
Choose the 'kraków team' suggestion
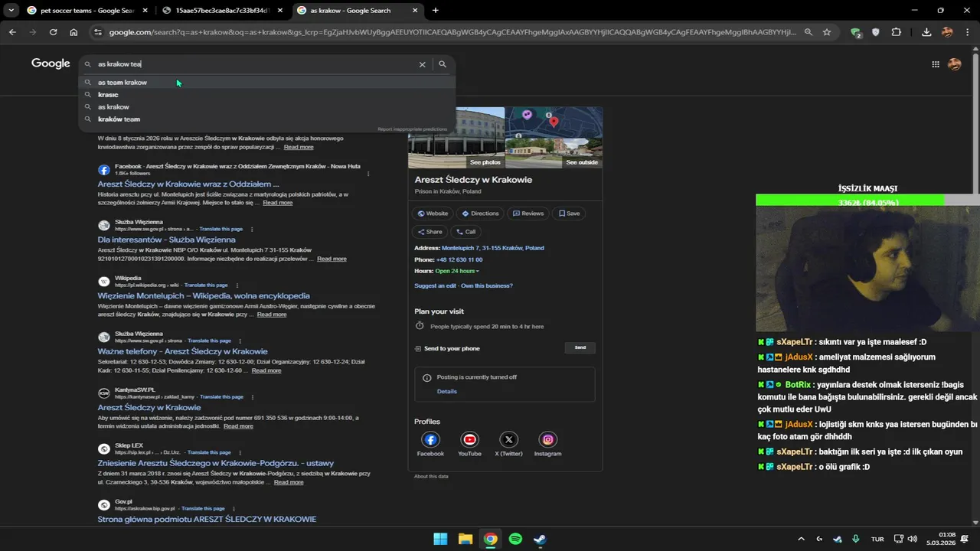tap(267, 119)
